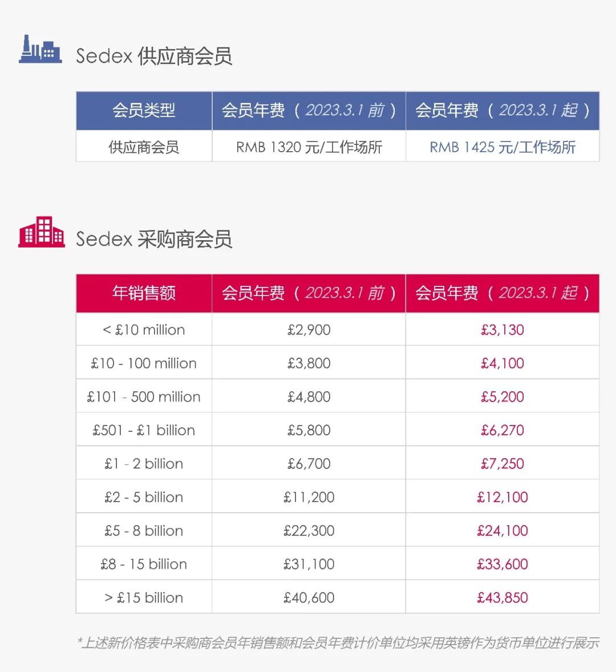The width and height of the screenshot is (616, 672).
Task: Click the < £10 million row label
Action: point(144,330)
